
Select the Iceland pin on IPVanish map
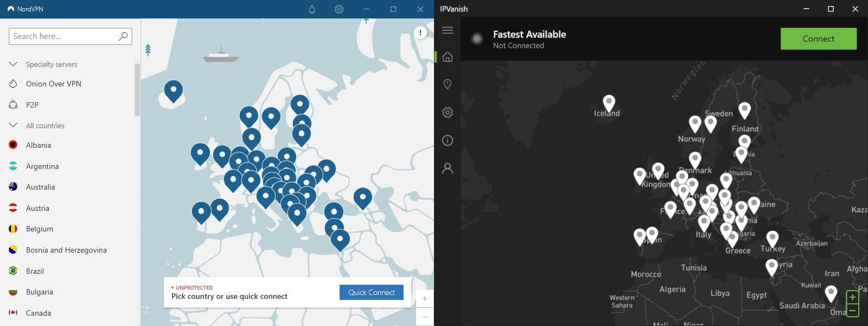pos(609,103)
